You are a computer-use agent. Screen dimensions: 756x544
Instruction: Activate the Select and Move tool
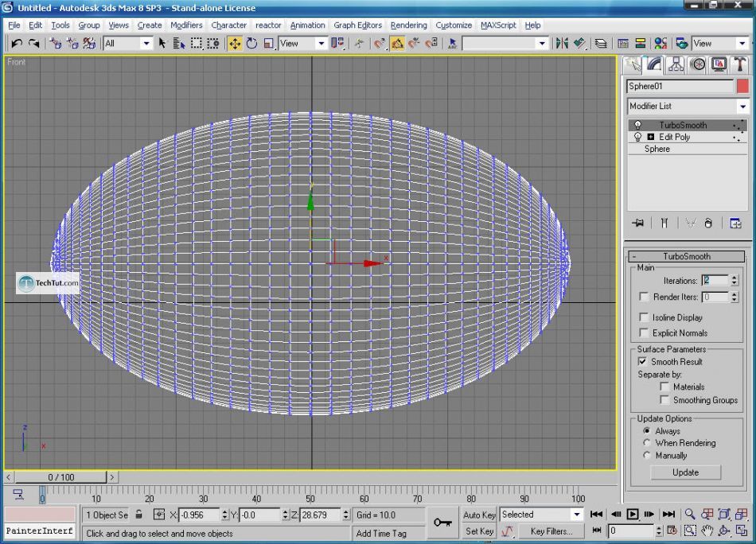point(235,44)
